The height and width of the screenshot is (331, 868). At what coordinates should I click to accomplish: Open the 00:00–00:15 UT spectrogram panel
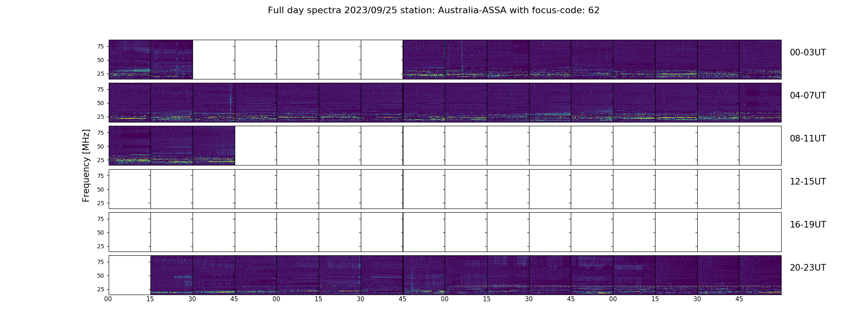click(130, 60)
